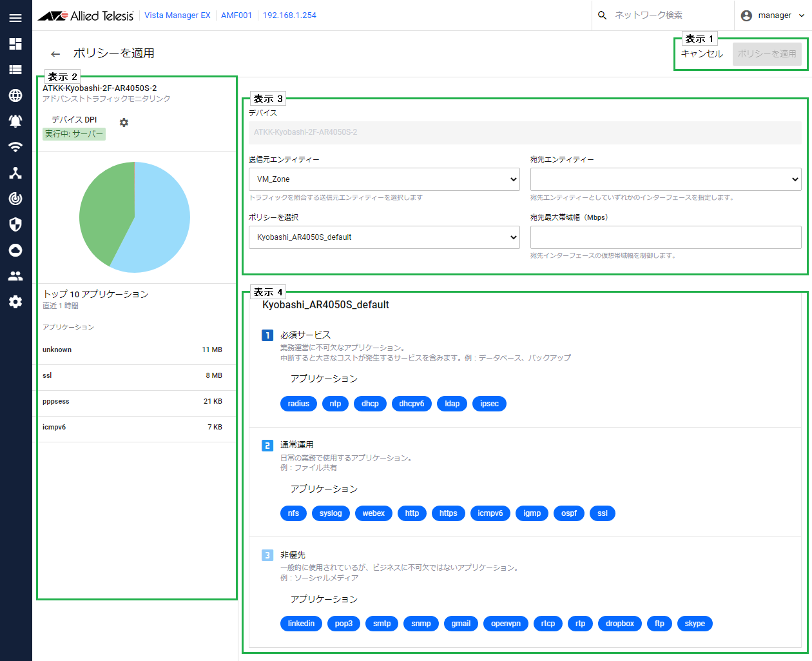
Task: Click the ポリシーを適用 button
Action: pos(767,54)
